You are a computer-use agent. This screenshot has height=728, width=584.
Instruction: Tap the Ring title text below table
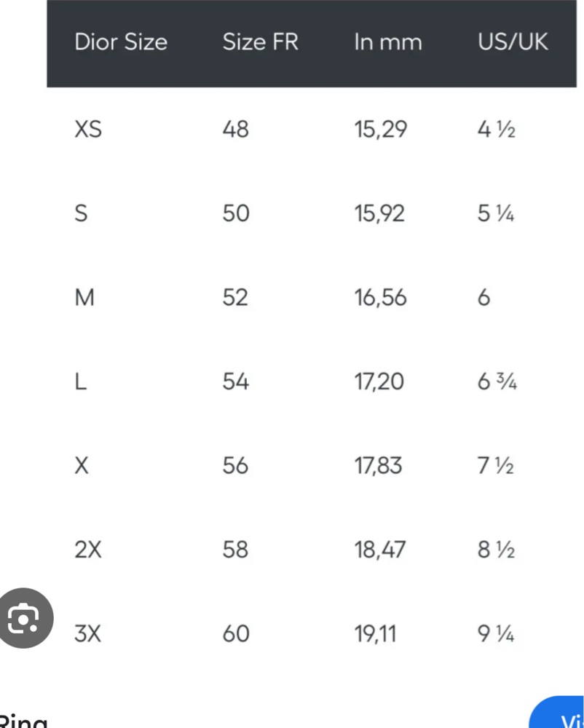pos(23,721)
